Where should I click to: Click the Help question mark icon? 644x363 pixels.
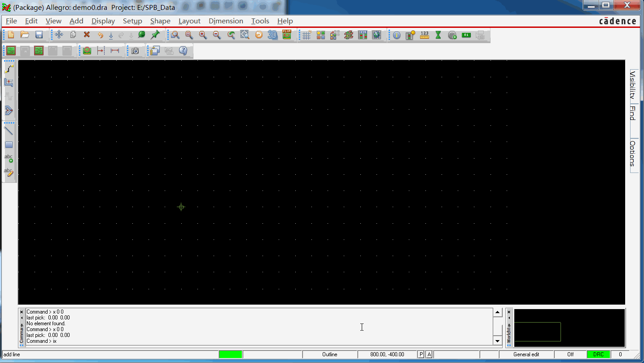pyautogui.click(x=183, y=51)
